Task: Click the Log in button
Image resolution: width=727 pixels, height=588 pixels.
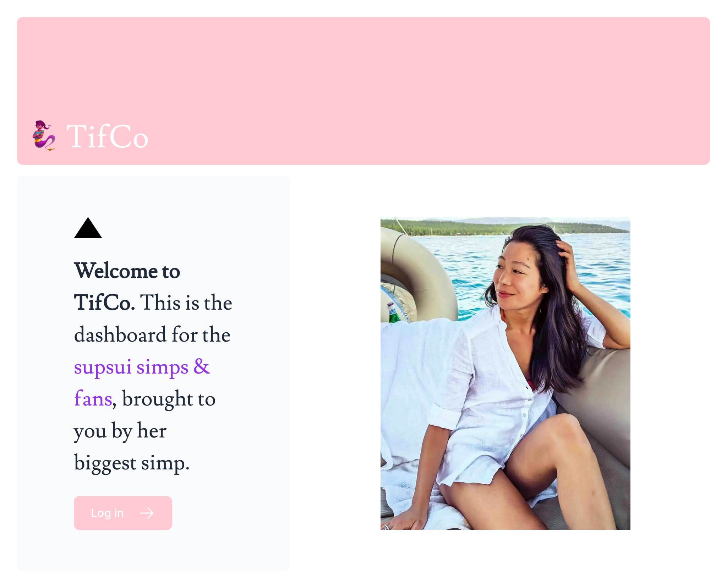Action: (122, 512)
